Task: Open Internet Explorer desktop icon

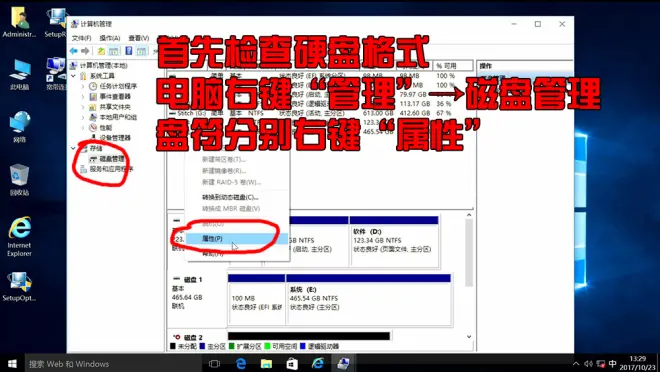Action: (19, 236)
